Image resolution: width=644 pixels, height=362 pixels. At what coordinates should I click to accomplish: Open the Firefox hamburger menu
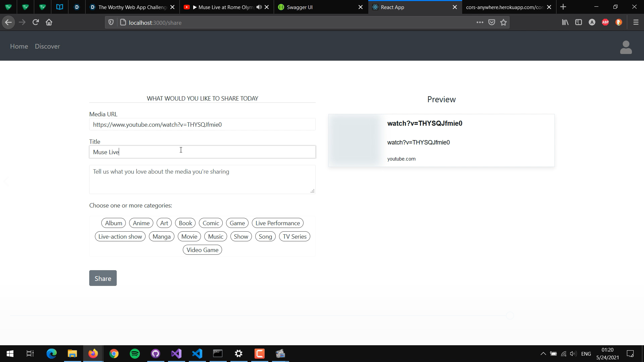636,22
